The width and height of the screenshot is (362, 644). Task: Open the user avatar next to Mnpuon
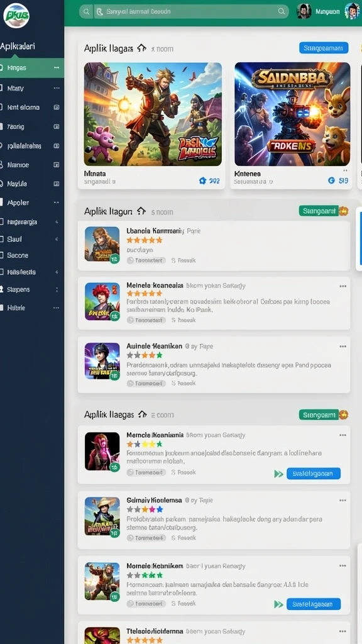click(x=304, y=11)
